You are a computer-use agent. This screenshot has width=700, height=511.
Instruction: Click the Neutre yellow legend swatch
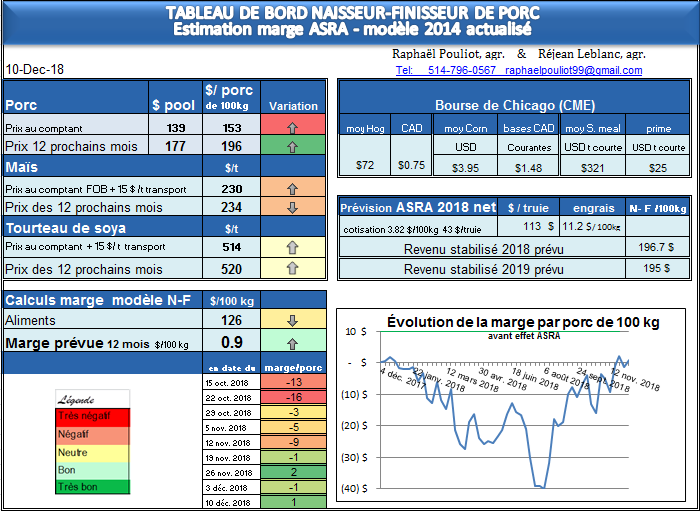coord(91,451)
